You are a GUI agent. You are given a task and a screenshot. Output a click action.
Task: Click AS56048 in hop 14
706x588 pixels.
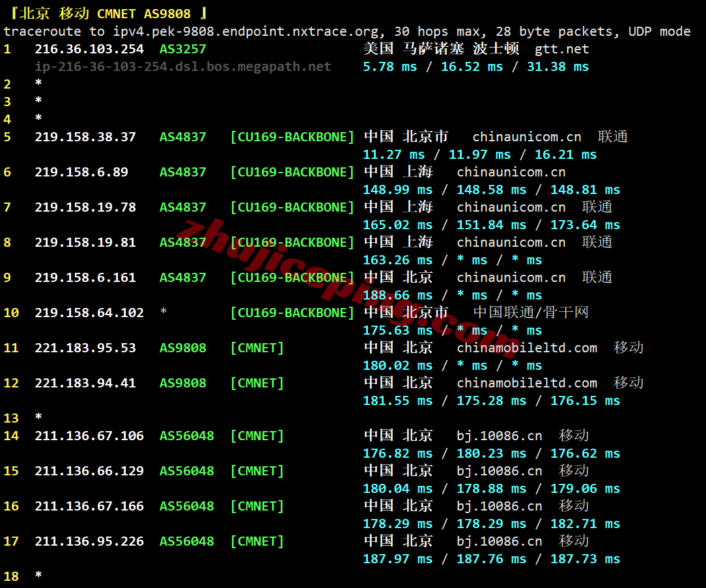click(187, 436)
